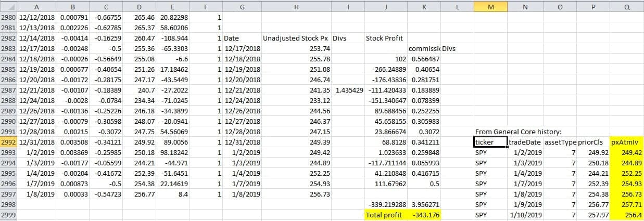Select column H header
644x221 pixels.
point(296,6)
